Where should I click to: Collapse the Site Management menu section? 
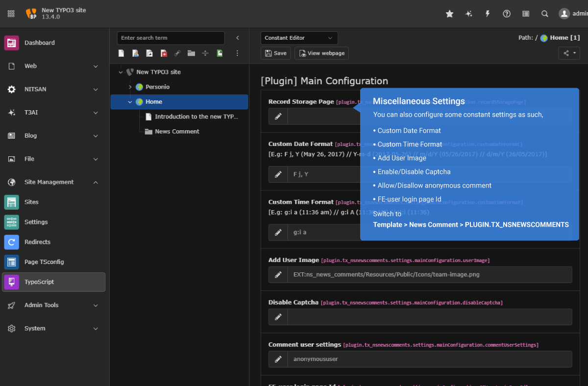[96, 182]
